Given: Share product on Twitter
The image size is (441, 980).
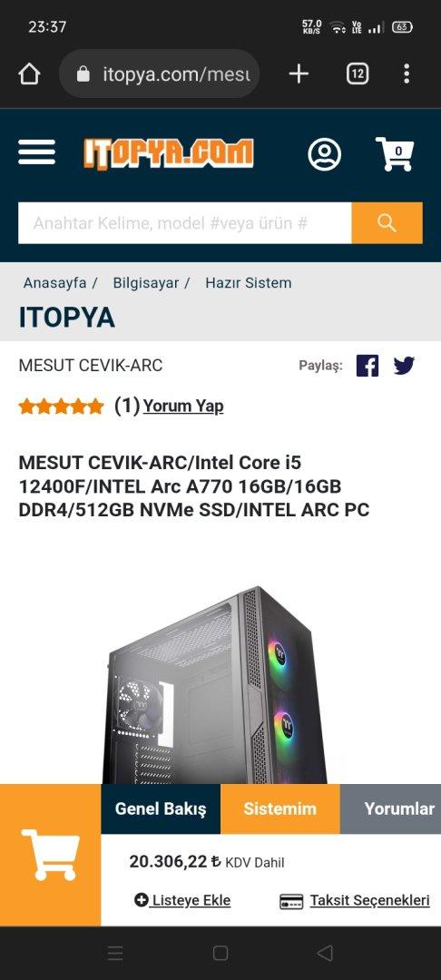Looking at the screenshot, I should tap(404, 366).
